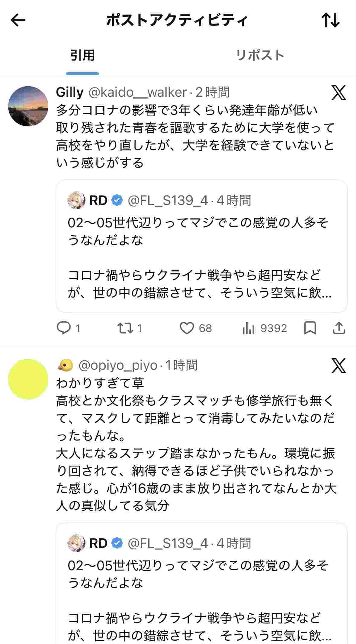Open @kaido__walker profile handle
356x644 pixels.
click(x=137, y=92)
